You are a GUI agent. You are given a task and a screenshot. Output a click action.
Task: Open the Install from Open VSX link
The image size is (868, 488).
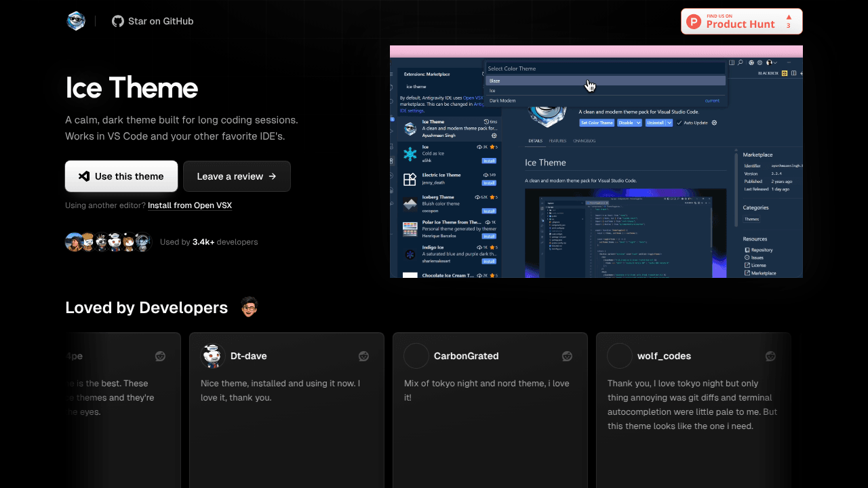pyautogui.click(x=190, y=205)
